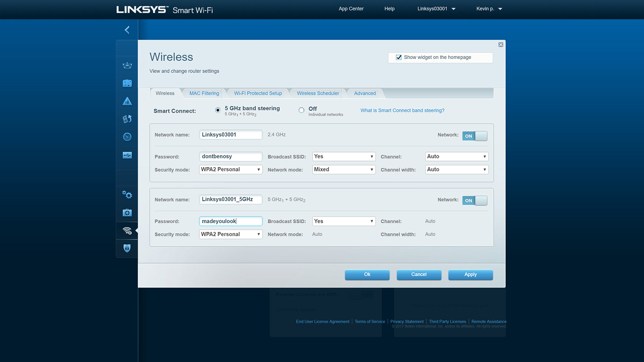The width and height of the screenshot is (644, 362).
Task: Switch to the Wireless tab
Action: pyautogui.click(x=165, y=93)
